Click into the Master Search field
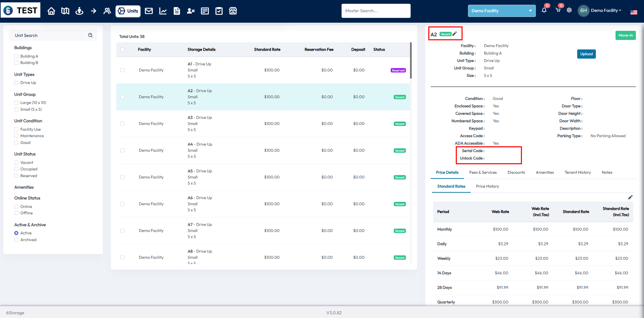Image resolution: width=644 pixels, height=318 pixels. 376,11
